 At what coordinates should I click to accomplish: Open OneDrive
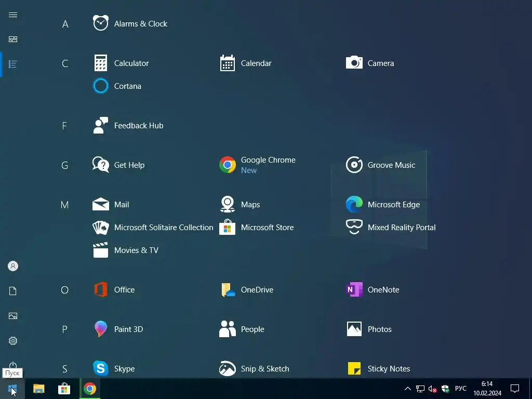click(247, 289)
